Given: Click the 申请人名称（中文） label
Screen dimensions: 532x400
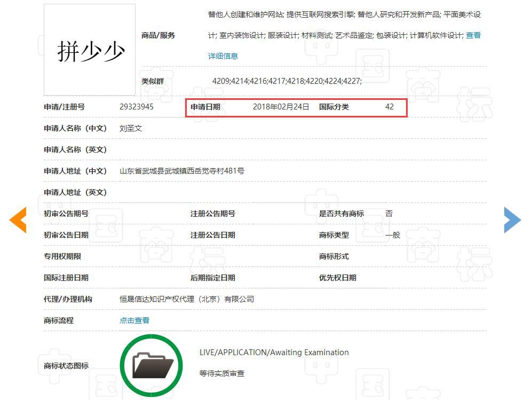Looking at the screenshot, I should point(75,128).
